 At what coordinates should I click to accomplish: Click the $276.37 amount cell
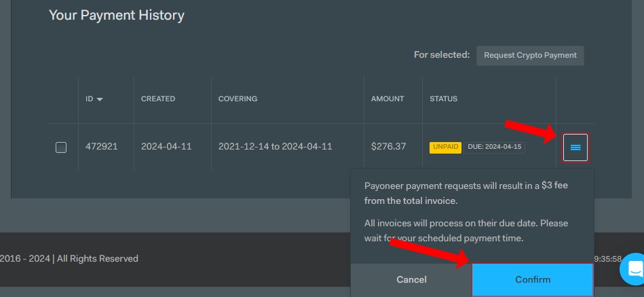click(388, 146)
